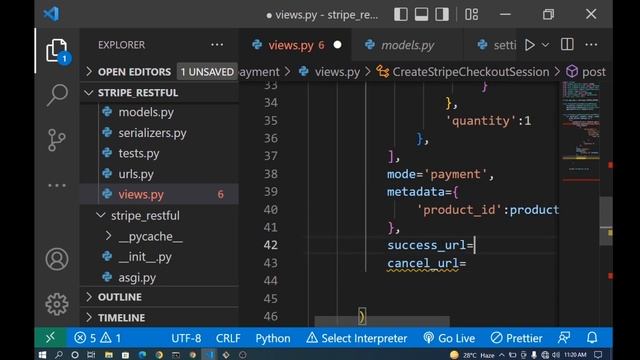Open editor More Actions ellipsis
The image size is (640, 360).
(x=591, y=44)
